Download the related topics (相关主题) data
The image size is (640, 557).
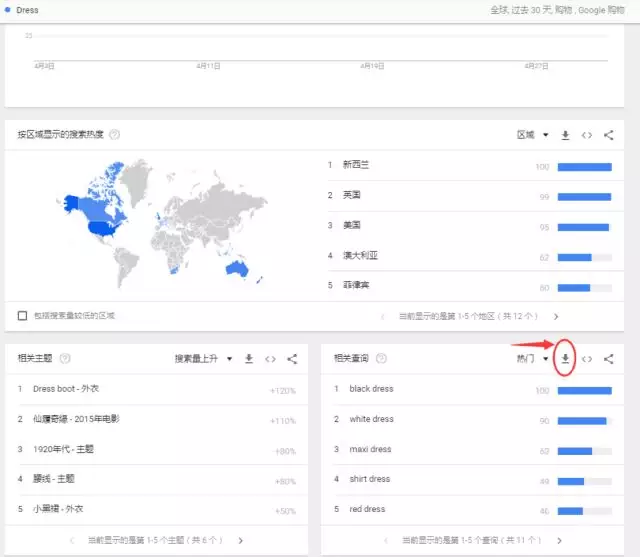coord(249,359)
